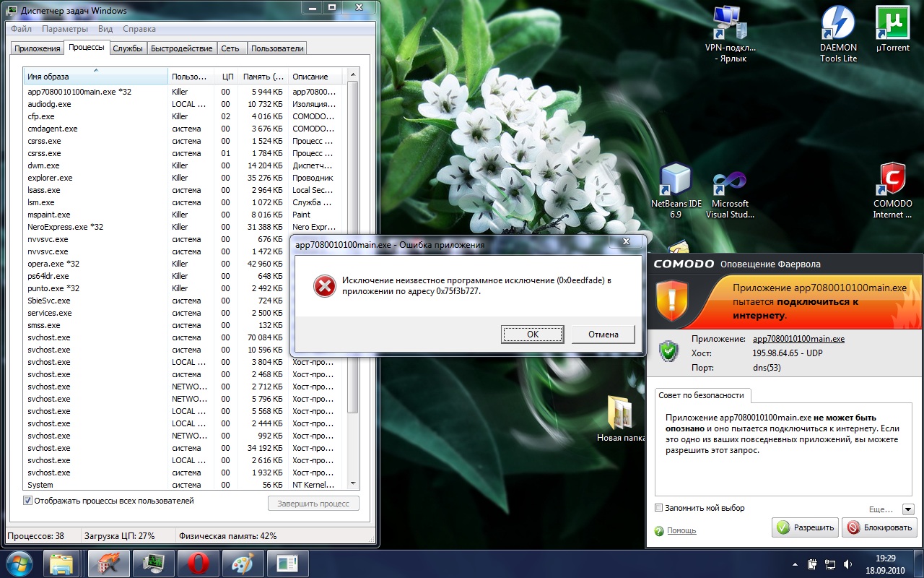Click the green-and-white window icon on the taskbar

pyautogui.click(x=288, y=563)
